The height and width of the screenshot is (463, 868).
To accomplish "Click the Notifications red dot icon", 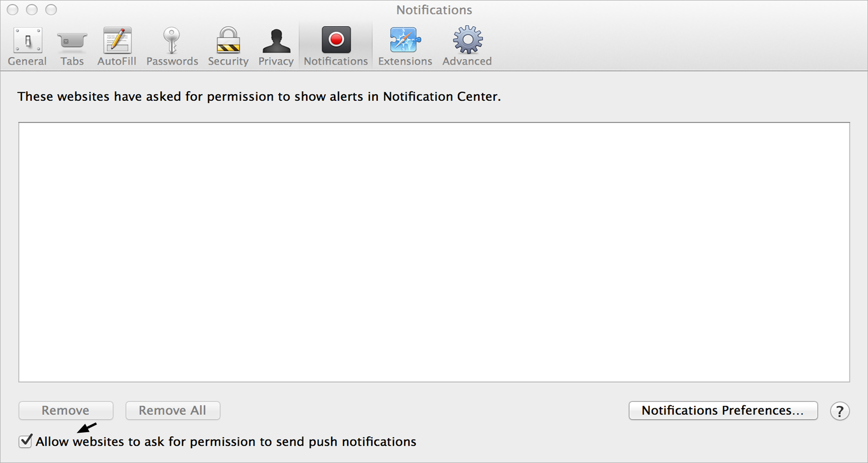I will tap(336, 40).
